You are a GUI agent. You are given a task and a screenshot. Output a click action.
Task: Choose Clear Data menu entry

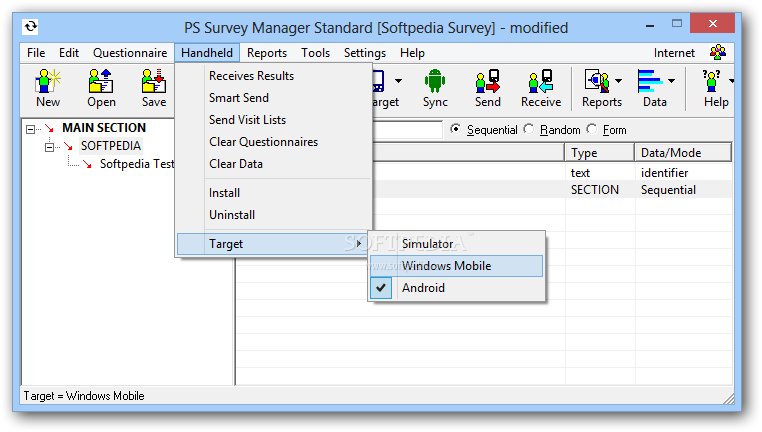(x=274, y=164)
